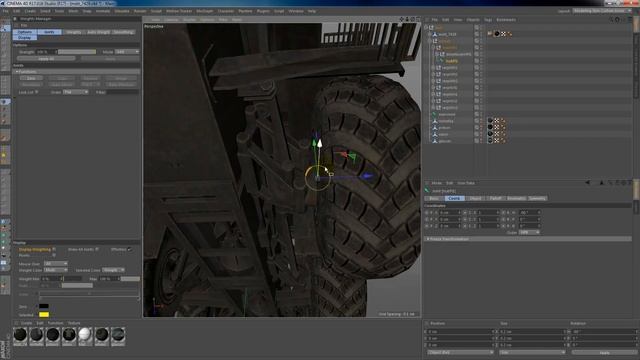Image resolution: width=640 pixels, height=360 pixels.
Task: Toggle the Draw All Joints checkbox
Action: pyautogui.click(x=97, y=249)
